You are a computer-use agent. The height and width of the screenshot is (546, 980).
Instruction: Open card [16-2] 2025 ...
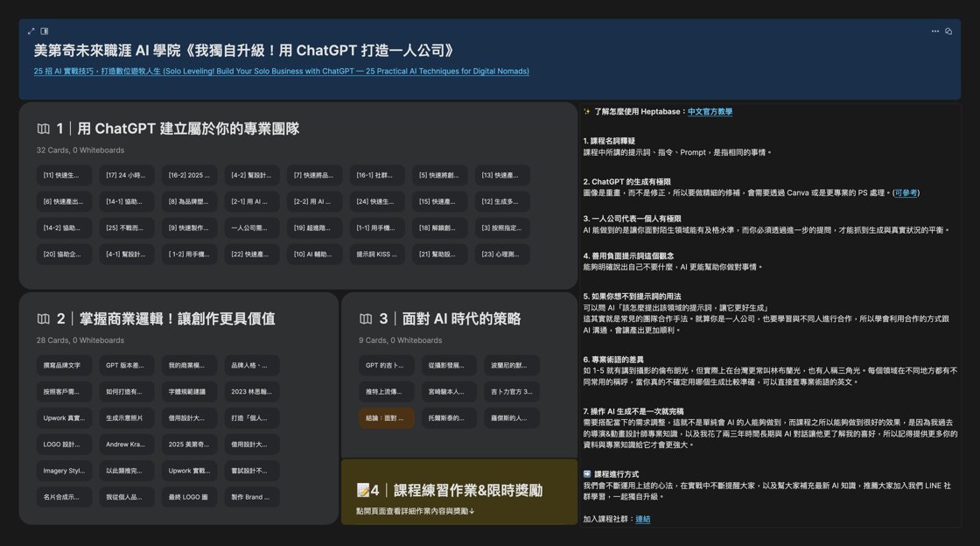pos(189,176)
